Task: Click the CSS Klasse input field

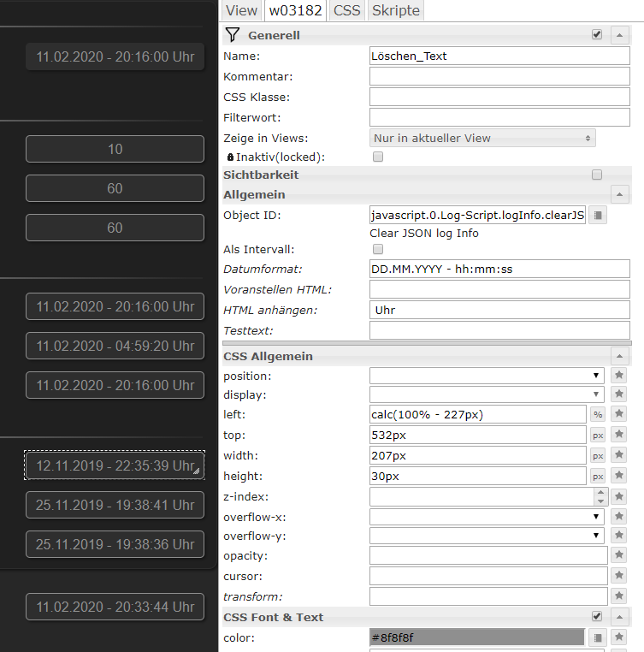Action: (499, 97)
